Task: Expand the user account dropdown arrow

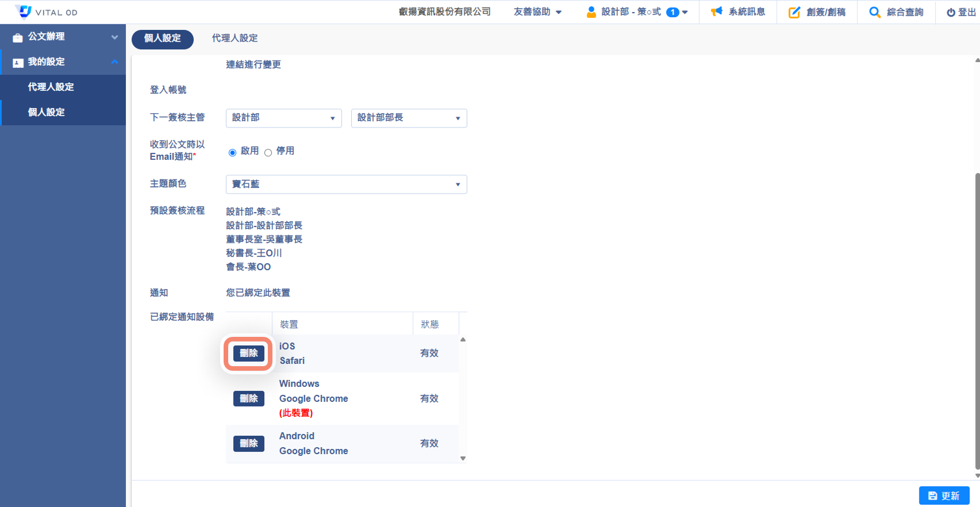Action: pyautogui.click(x=685, y=12)
